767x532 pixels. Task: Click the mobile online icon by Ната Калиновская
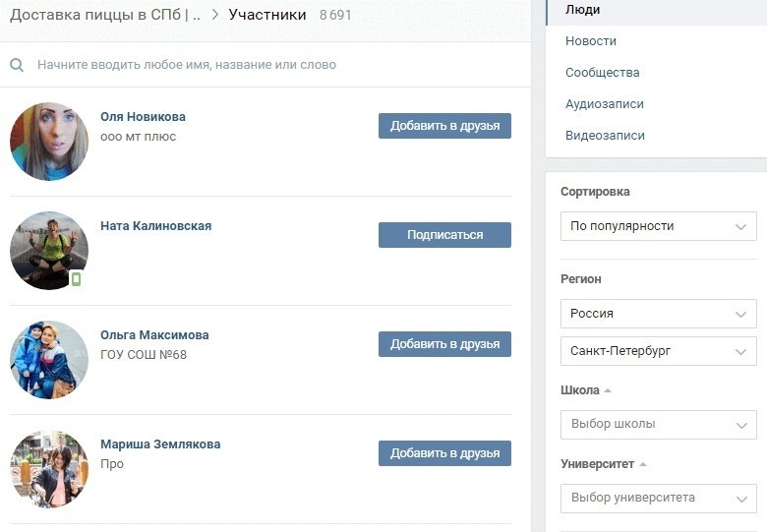click(x=77, y=278)
